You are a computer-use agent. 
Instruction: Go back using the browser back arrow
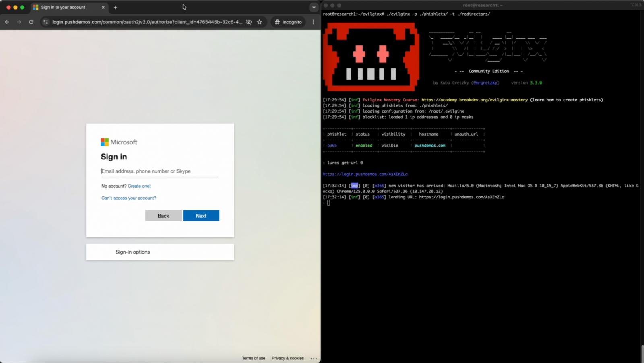point(7,22)
